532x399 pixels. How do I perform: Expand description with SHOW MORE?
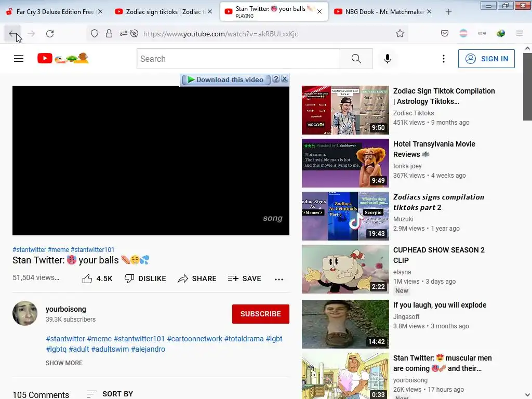click(x=64, y=363)
